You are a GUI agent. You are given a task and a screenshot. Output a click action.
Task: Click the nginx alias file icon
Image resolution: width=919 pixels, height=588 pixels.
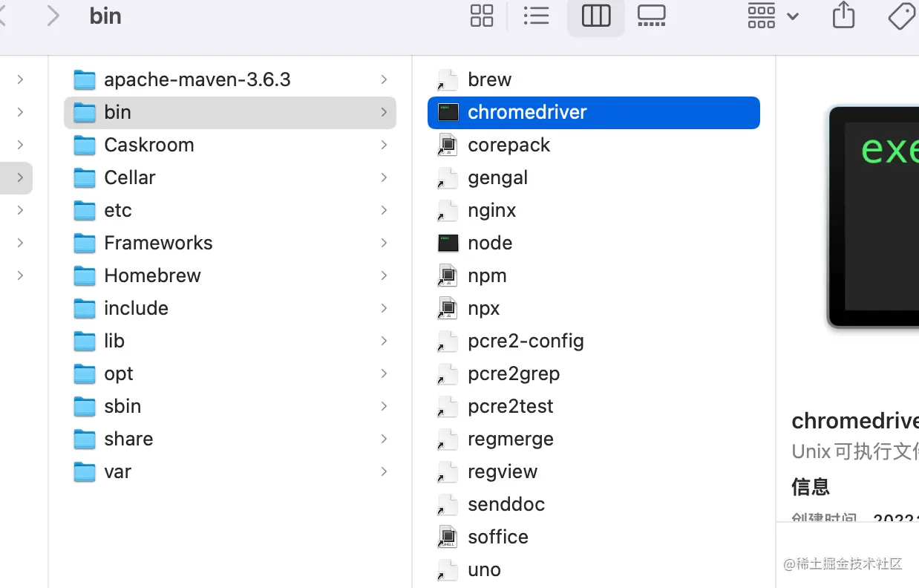[448, 210]
